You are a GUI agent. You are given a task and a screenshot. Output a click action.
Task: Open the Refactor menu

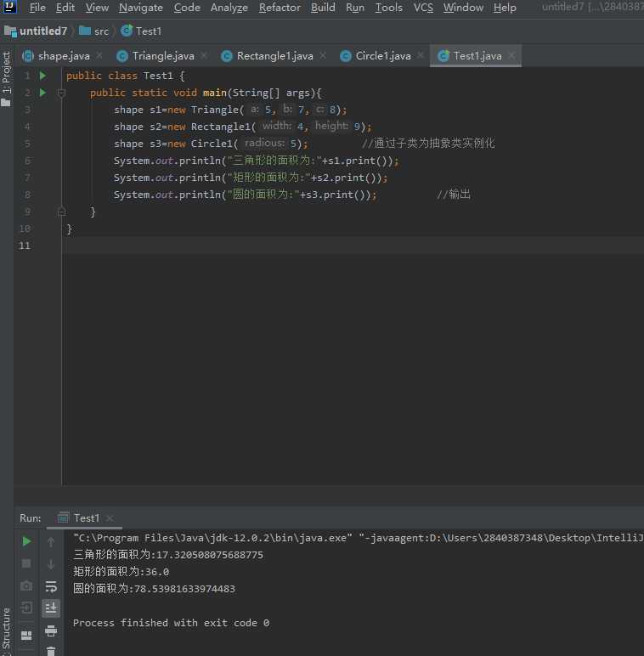point(280,8)
